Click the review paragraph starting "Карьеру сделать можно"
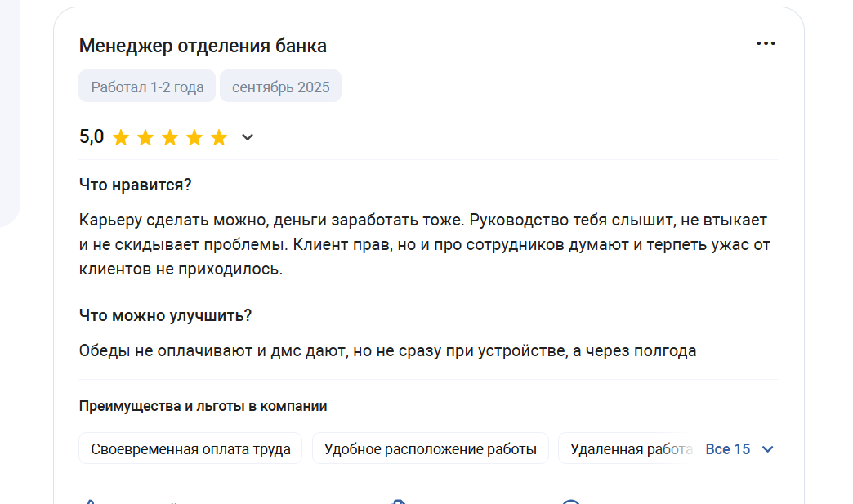This screenshot has height=504, width=853. point(424,244)
